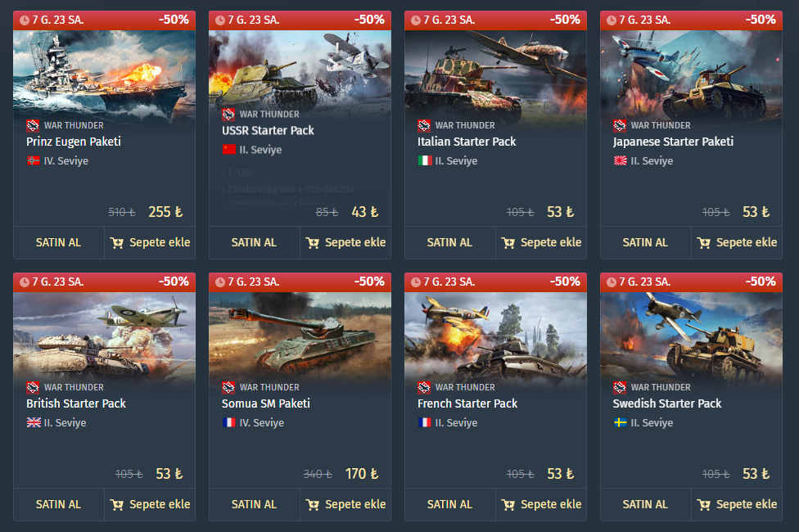The height and width of the screenshot is (532, 799).
Task: Click the -50% discount badge on Swedish pack
Action: pyautogui.click(x=761, y=282)
